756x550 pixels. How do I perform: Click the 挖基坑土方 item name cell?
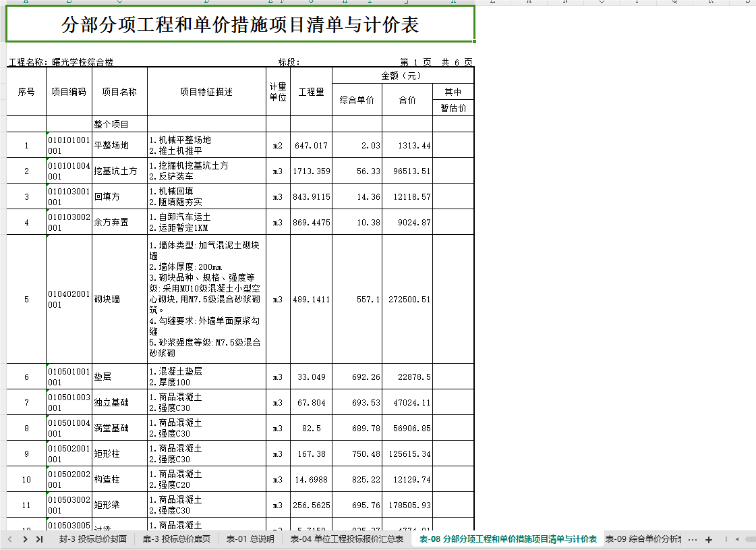[x=119, y=171]
